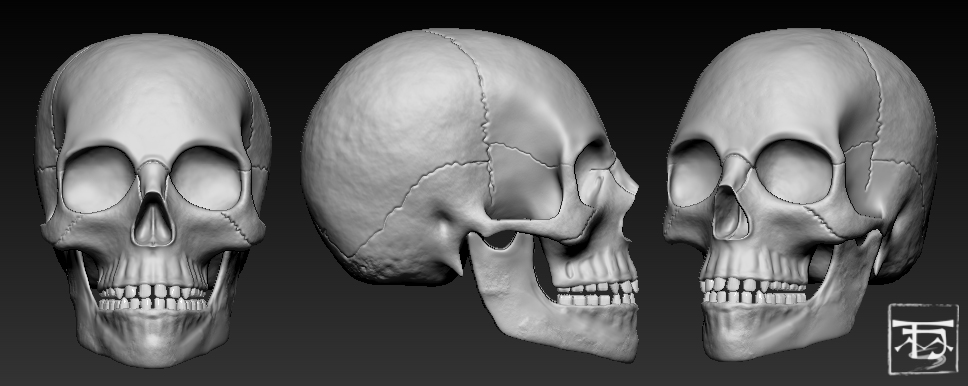
Task: Click the artist logo watermark
Action: click(923, 339)
